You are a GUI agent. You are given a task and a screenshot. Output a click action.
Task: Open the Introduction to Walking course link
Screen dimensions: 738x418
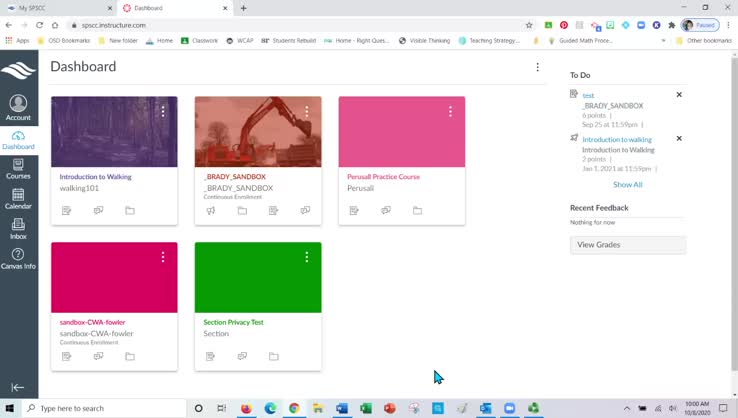coord(96,177)
